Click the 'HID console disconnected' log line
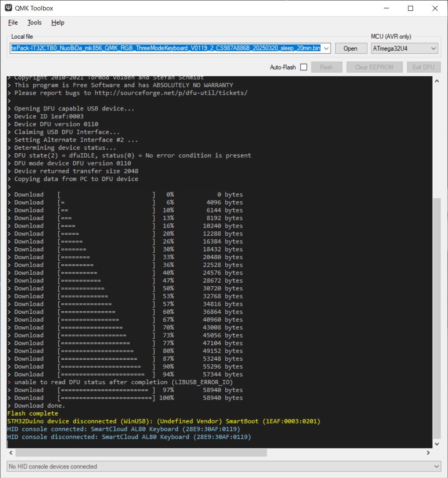Image resolution: width=448 pixels, height=478 pixels. coord(129,437)
